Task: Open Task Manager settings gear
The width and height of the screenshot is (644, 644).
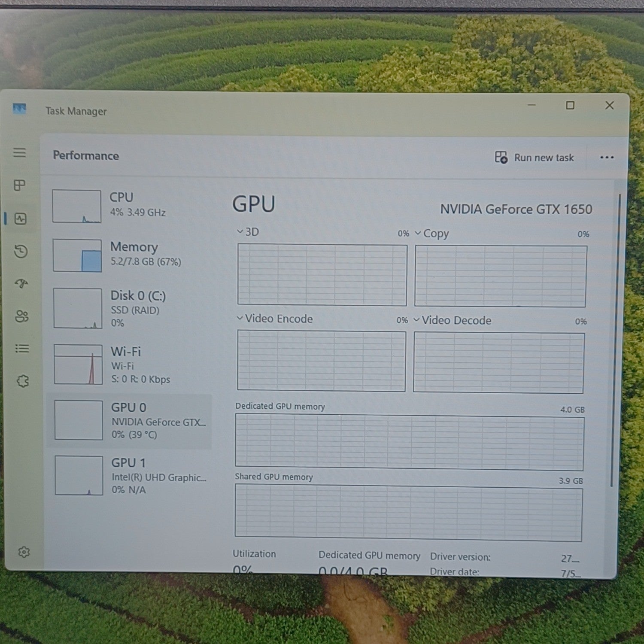Action: click(24, 552)
